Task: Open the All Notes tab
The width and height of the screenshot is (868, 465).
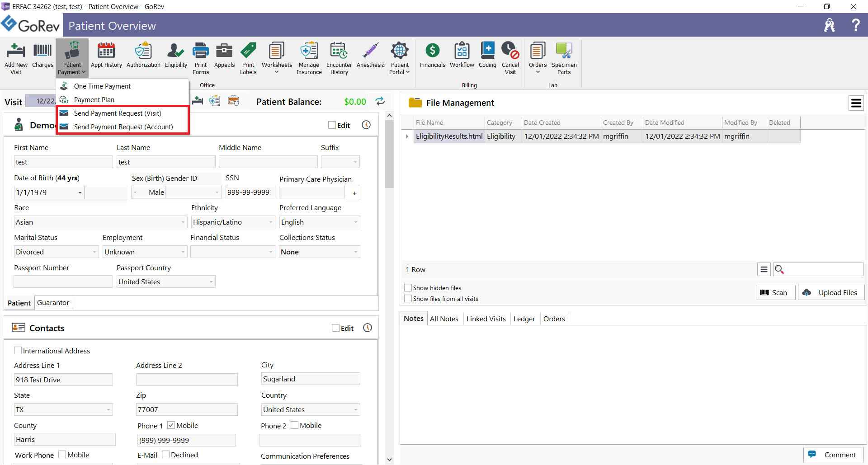Action: (444, 319)
